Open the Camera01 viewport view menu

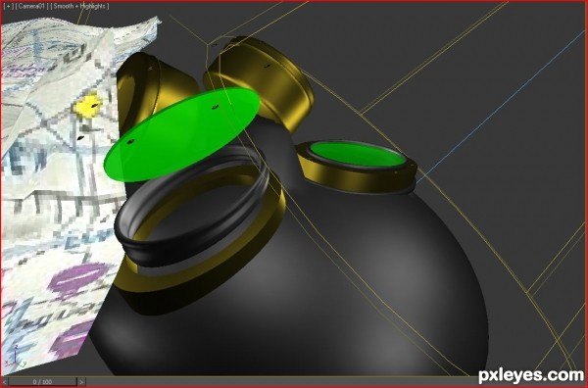pyautogui.click(x=31, y=7)
